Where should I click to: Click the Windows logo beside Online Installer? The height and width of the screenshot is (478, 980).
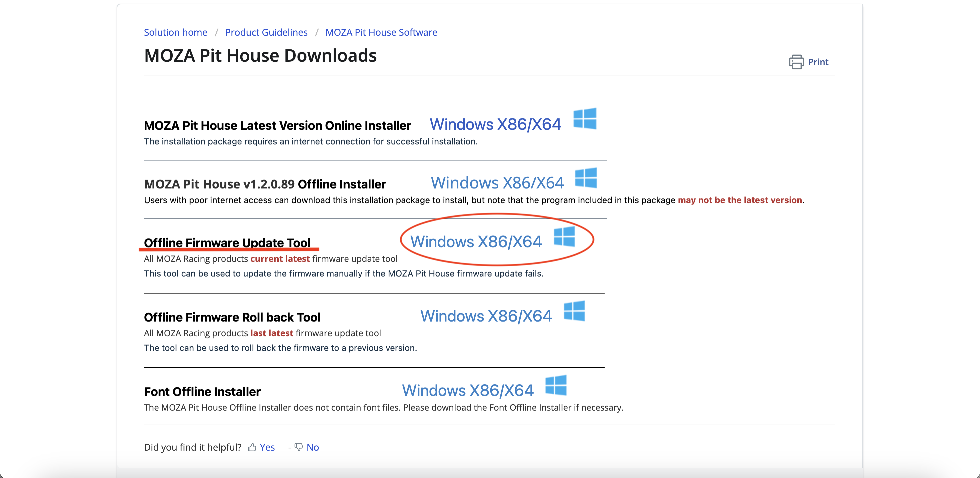(x=585, y=119)
